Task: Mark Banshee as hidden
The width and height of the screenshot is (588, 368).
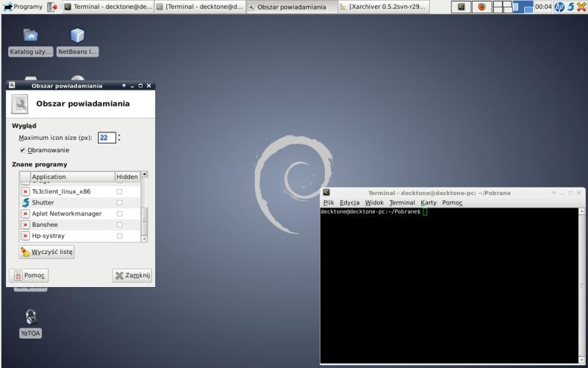Action: [120, 224]
